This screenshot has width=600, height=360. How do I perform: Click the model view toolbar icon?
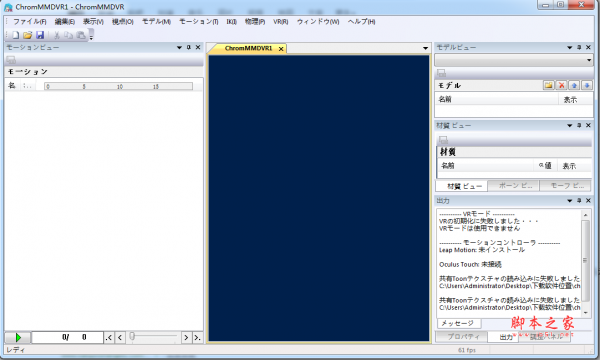click(441, 73)
